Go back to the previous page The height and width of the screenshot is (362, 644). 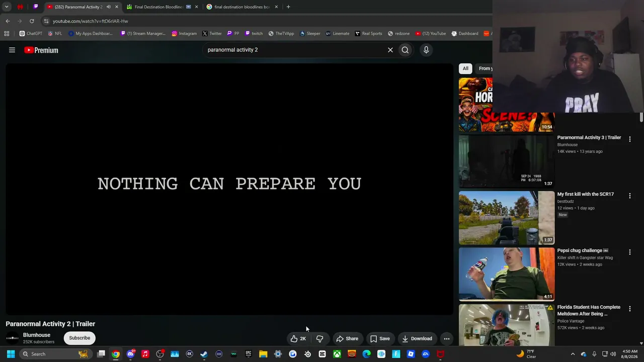click(8, 21)
